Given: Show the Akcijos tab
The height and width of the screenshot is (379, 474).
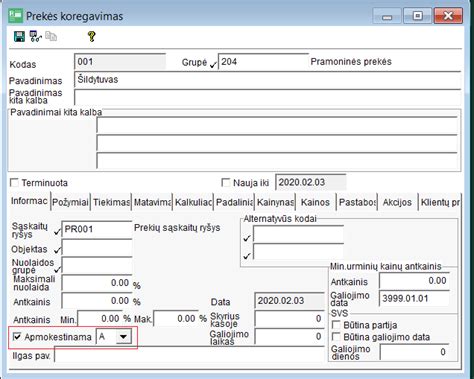Looking at the screenshot, I should [x=397, y=202].
